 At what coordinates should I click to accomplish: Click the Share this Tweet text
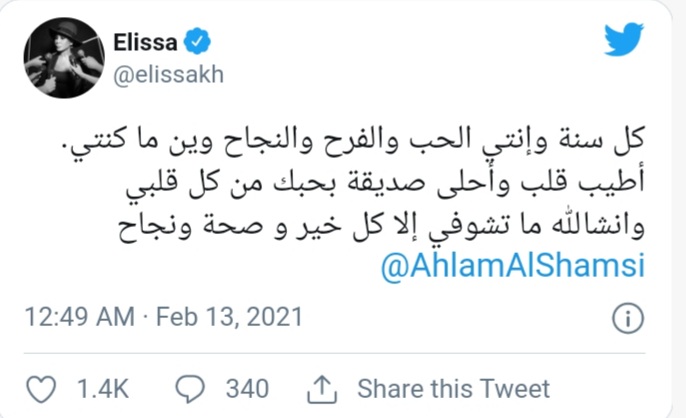pyautogui.click(x=453, y=387)
